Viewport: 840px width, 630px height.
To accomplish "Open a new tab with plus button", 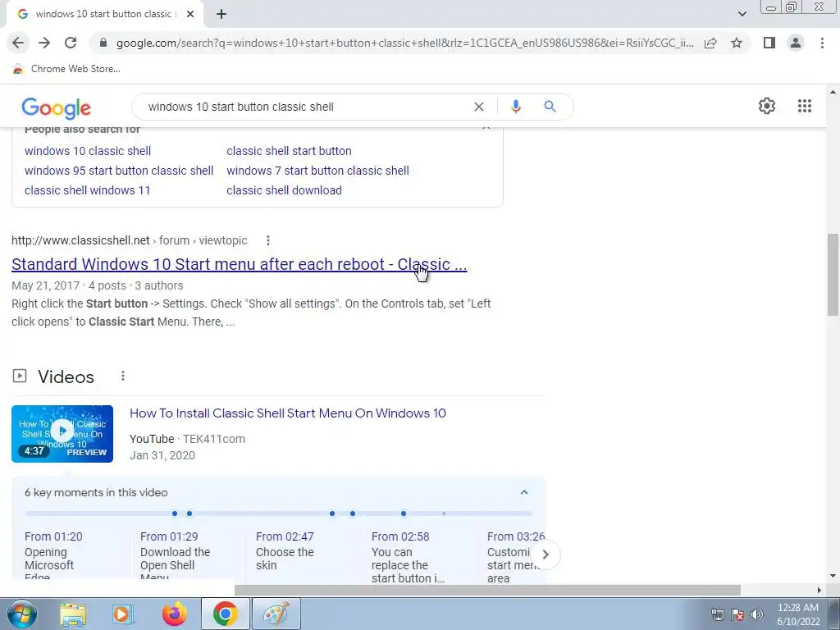I will (221, 14).
